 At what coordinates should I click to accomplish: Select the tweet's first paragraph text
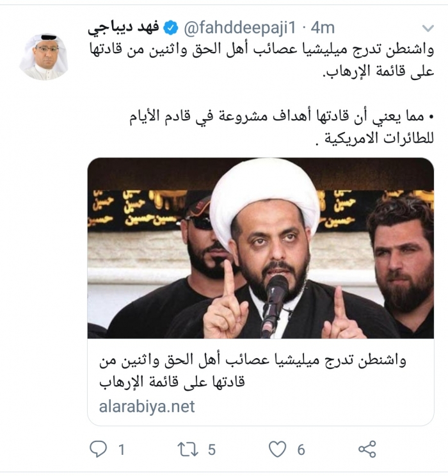[262, 60]
